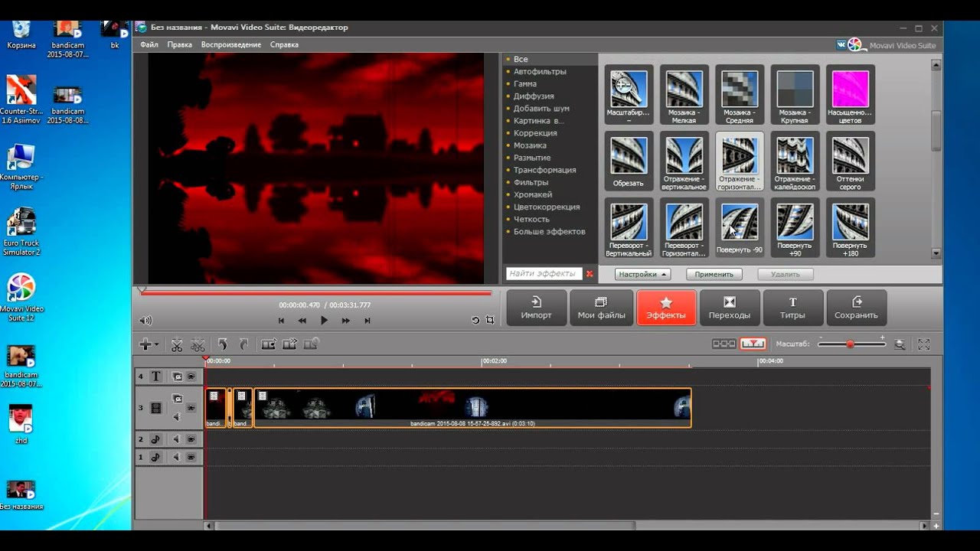Toggle the preview volume speaker icon

point(145,321)
